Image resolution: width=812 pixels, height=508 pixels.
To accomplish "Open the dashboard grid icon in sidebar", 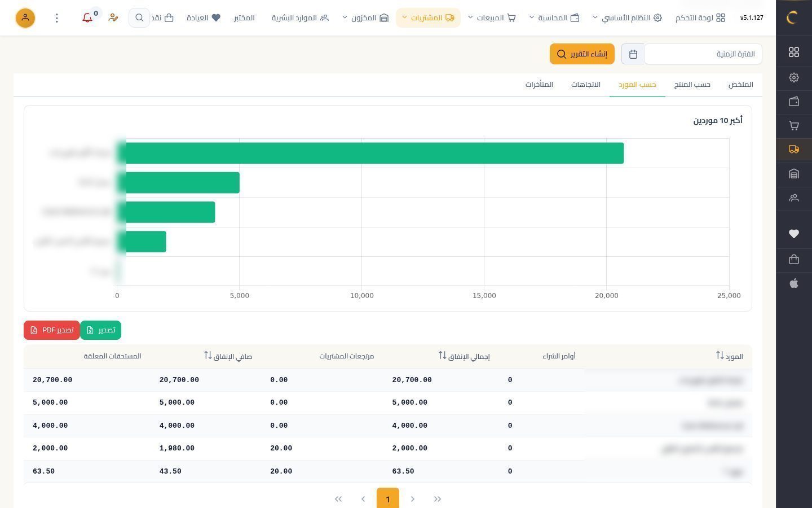I will pyautogui.click(x=794, y=52).
